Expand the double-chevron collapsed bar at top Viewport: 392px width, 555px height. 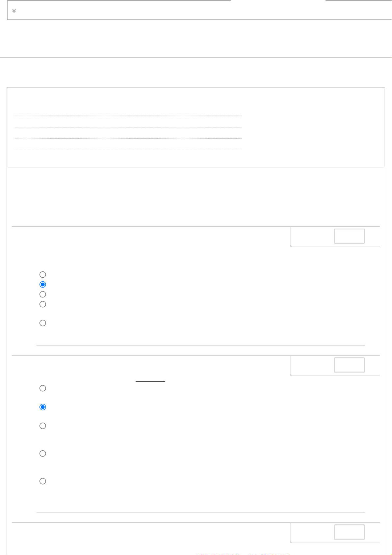tap(14, 11)
